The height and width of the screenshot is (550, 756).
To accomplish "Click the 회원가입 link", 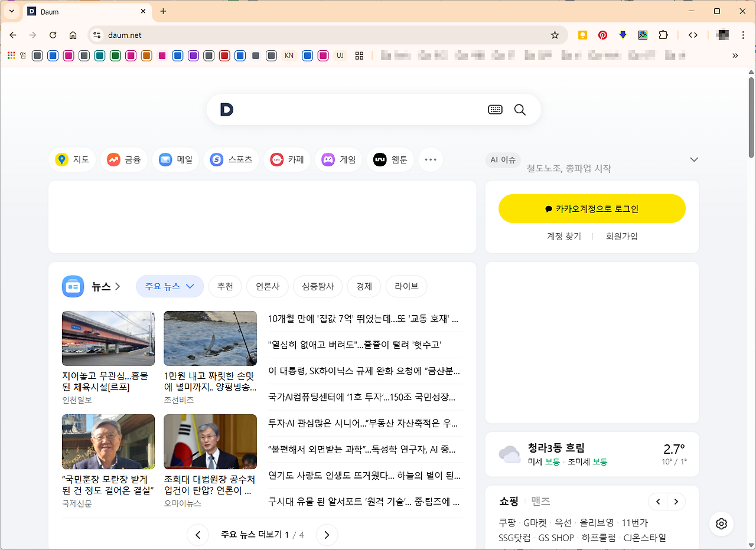I will pos(622,236).
